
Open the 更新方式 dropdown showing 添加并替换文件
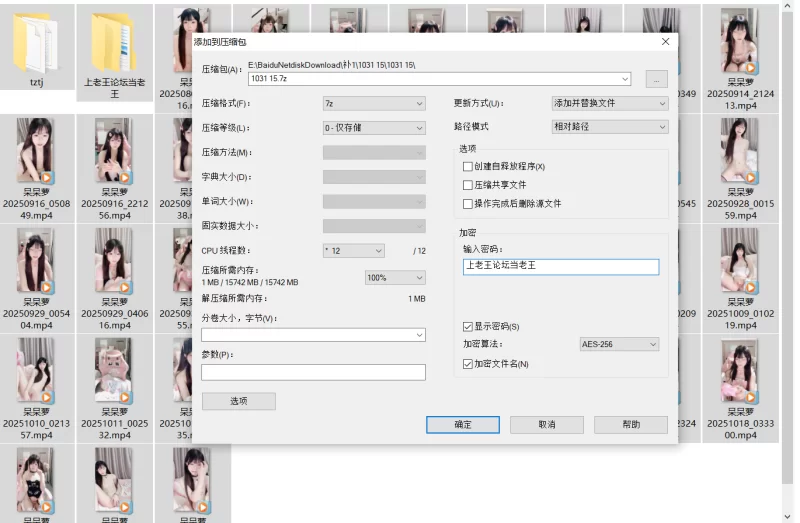(610, 103)
